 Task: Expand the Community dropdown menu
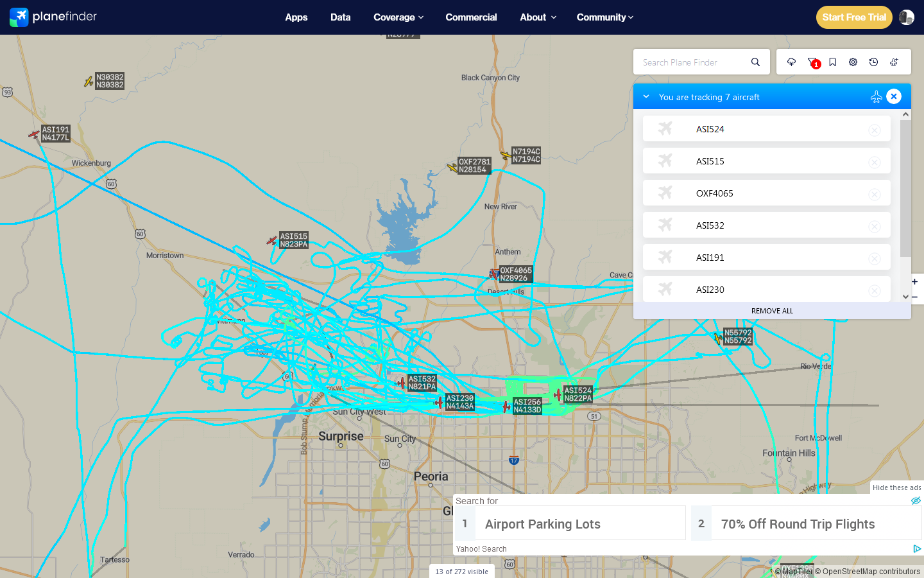point(604,17)
